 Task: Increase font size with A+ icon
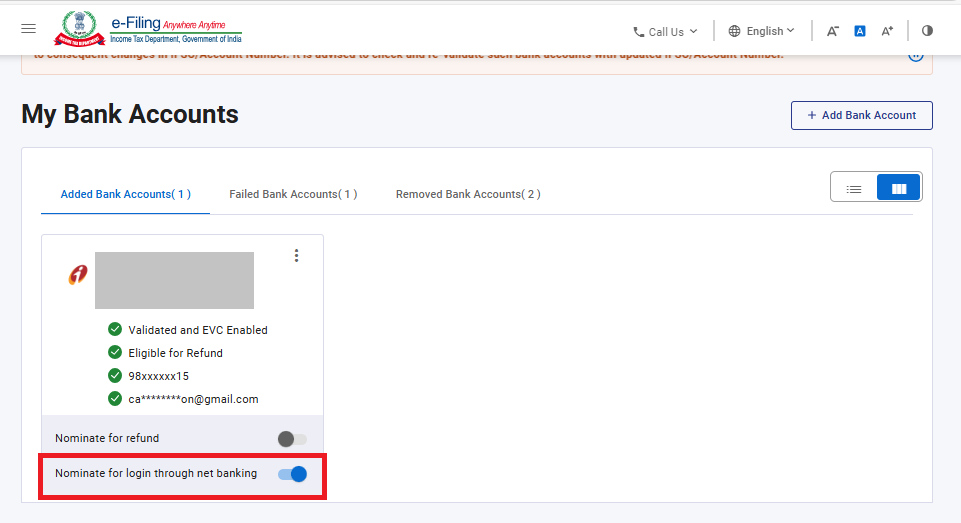coord(887,31)
